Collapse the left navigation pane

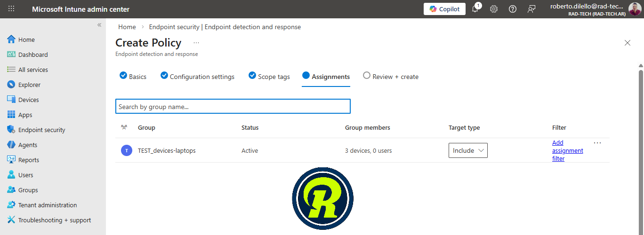point(99,25)
